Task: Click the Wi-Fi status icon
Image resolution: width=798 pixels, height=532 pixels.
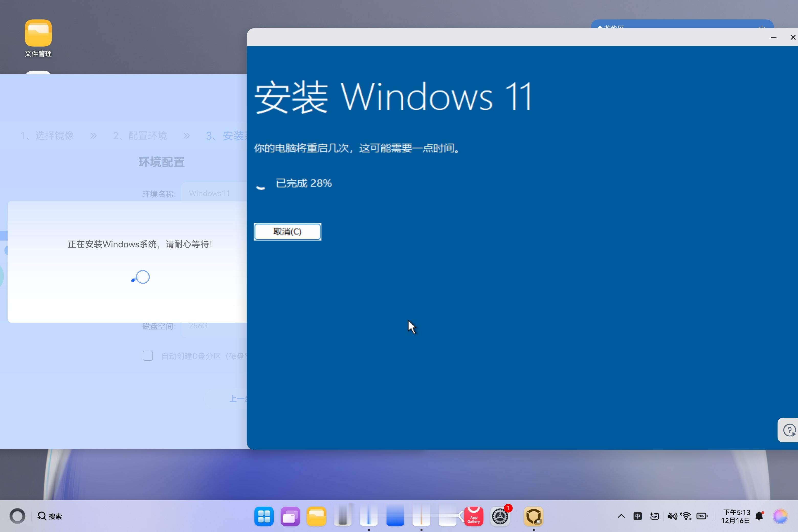Action: click(x=686, y=516)
